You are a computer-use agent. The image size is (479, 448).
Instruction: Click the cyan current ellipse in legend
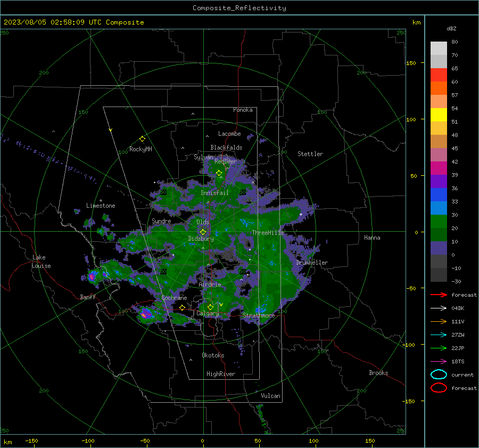click(x=439, y=374)
